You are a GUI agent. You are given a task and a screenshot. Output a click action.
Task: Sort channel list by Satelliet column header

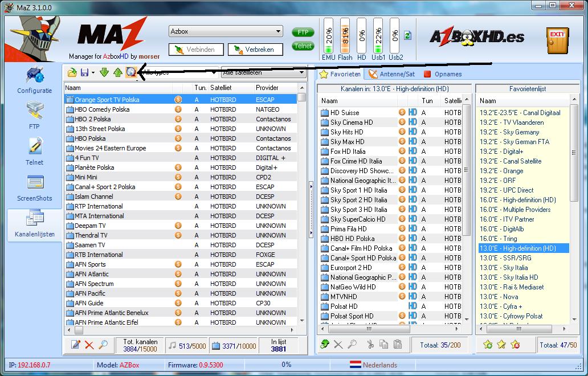(231, 88)
